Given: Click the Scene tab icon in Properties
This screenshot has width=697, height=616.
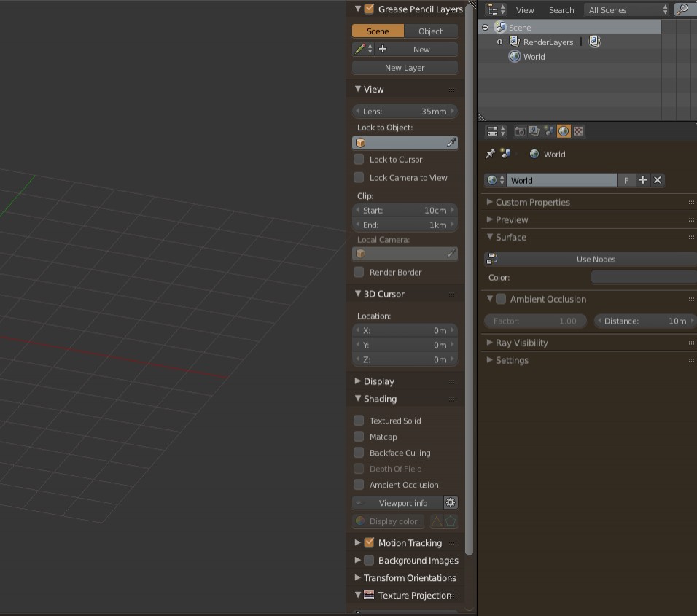Looking at the screenshot, I should (x=549, y=131).
